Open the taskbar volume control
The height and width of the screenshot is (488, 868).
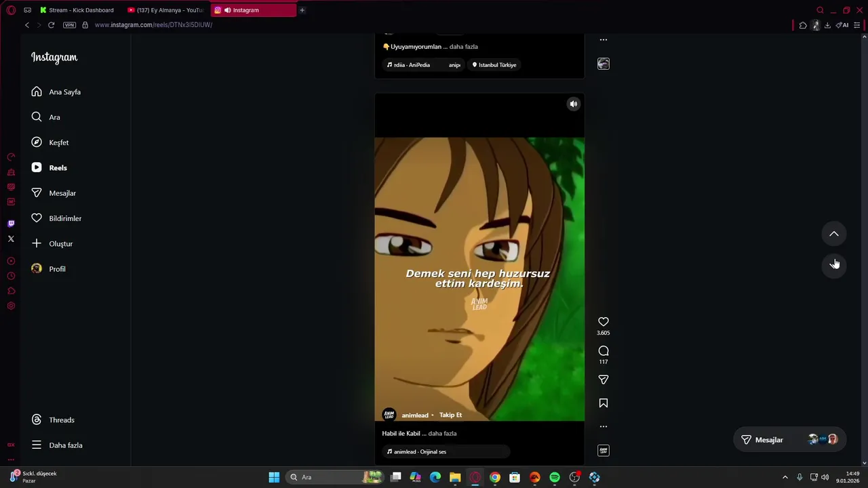point(825,477)
